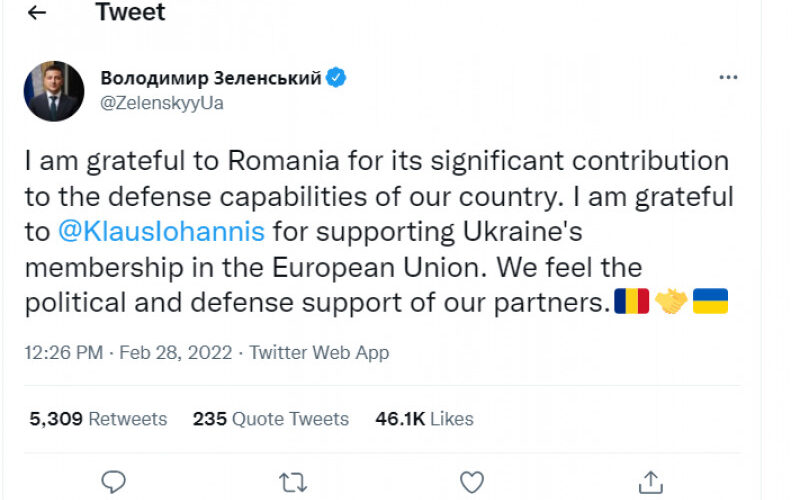This screenshot has height=500, width=800.
Task: Open the tweet's three-dot more menu
Action: 728,77
